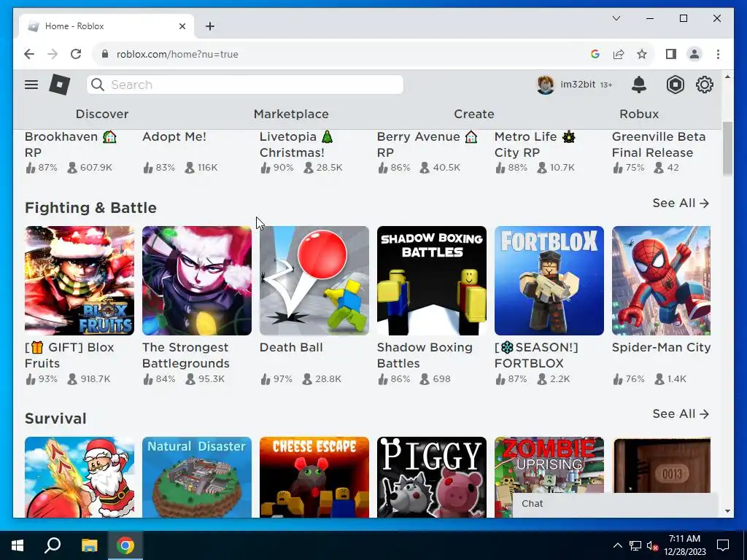Open the Brookhaven RP game title
The height and width of the screenshot is (560, 747).
71,144
